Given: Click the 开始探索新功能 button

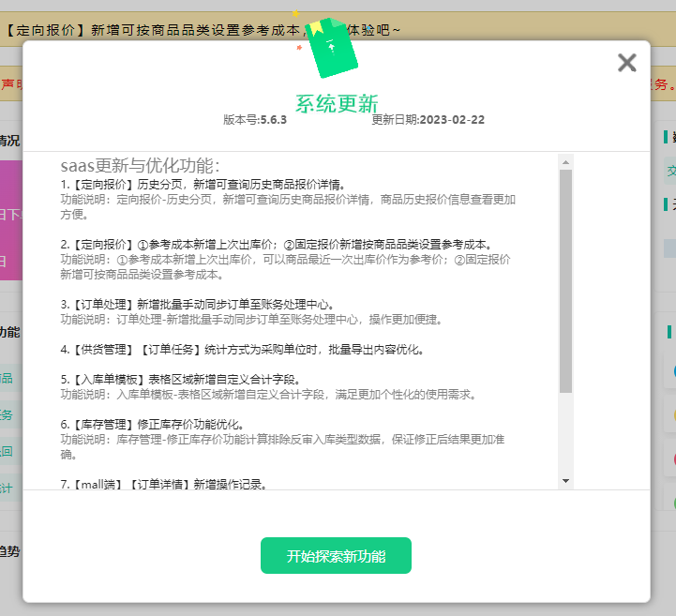Looking at the screenshot, I should 336,556.
